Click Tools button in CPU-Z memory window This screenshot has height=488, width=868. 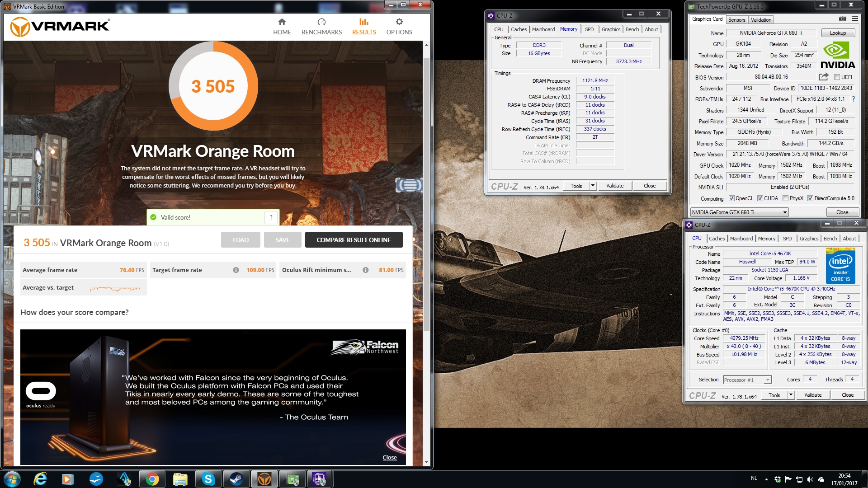(x=576, y=186)
